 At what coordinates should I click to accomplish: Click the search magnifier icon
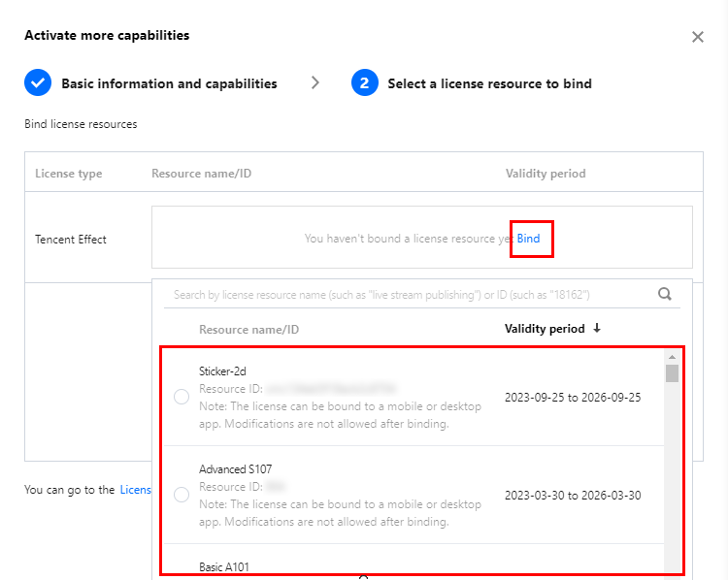click(665, 294)
